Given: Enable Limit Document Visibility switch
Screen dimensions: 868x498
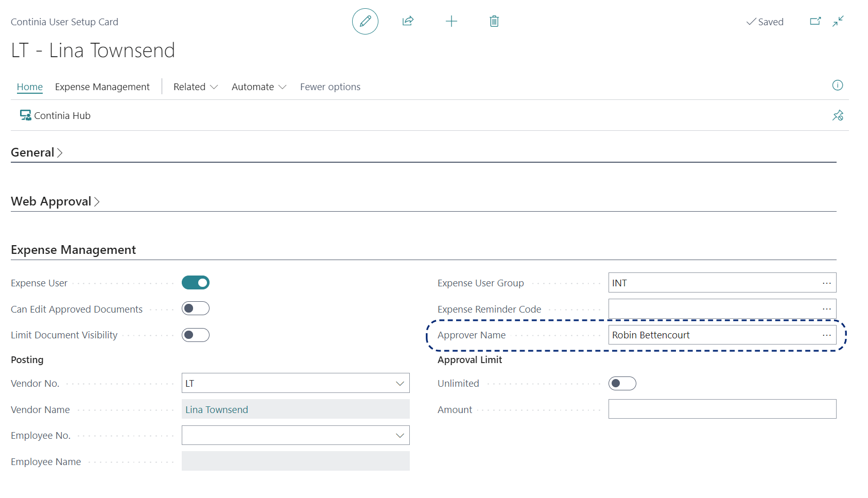Looking at the screenshot, I should point(196,335).
